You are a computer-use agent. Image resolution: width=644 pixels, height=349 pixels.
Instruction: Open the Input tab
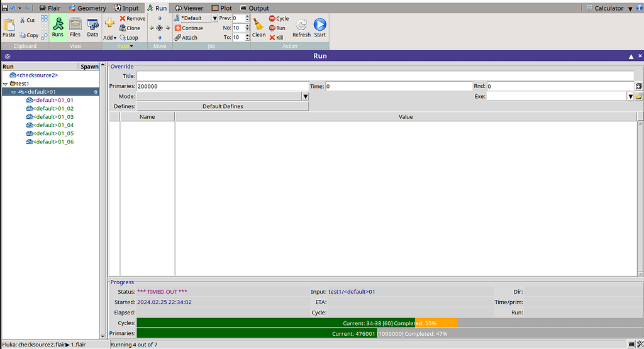point(126,8)
